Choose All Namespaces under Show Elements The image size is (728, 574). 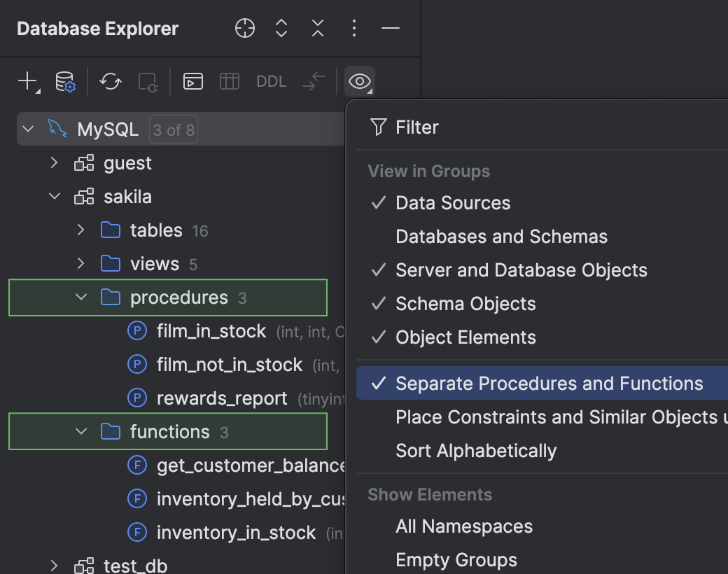coord(464,526)
